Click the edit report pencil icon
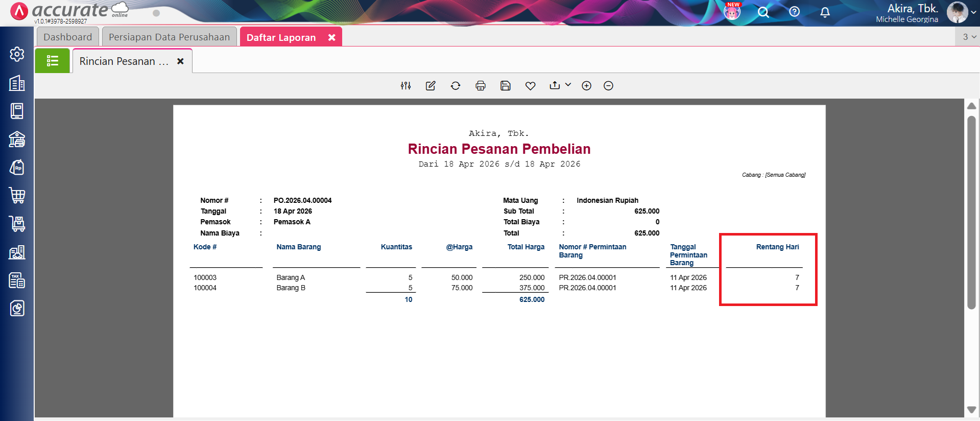This screenshot has height=421, width=980. coord(431,86)
